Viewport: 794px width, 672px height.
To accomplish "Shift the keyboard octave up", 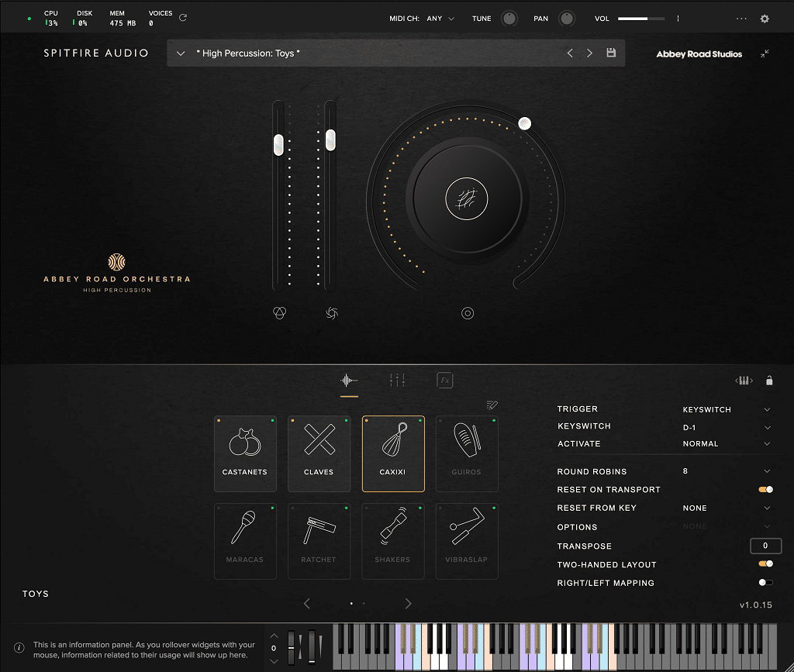I will pyautogui.click(x=274, y=636).
